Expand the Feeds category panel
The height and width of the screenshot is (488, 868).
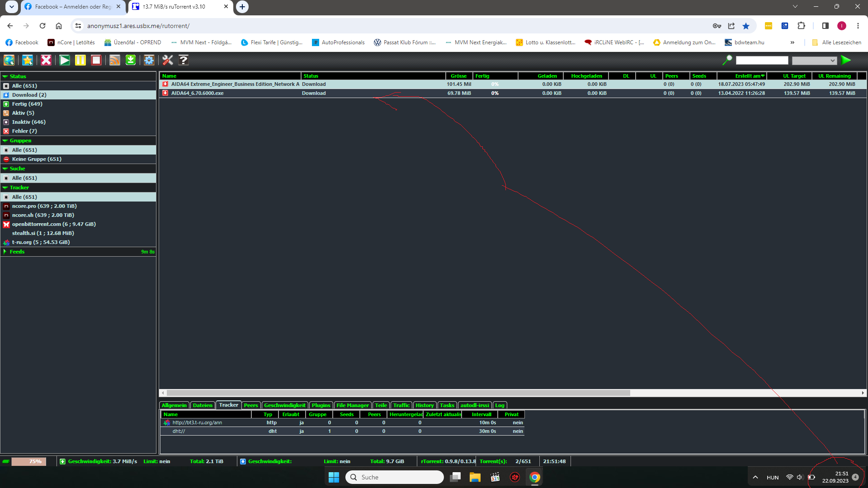[x=78, y=252]
